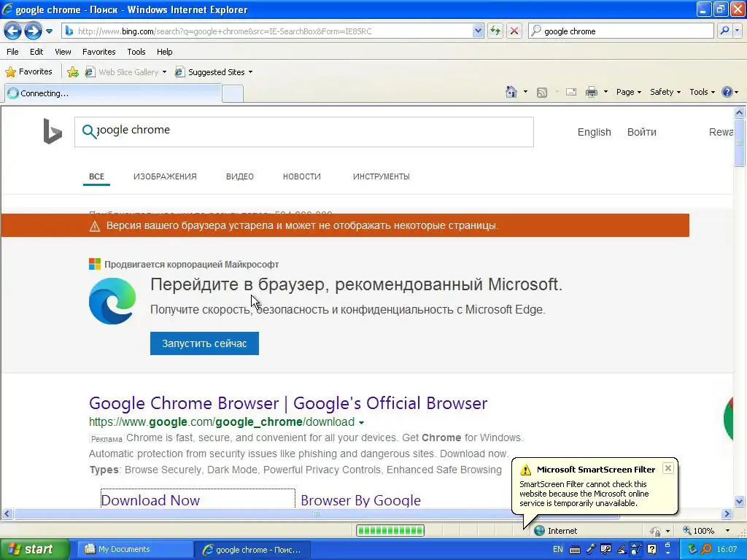Click the 100% zoom level button
This screenshot has height=560, width=747.
coord(698,531)
